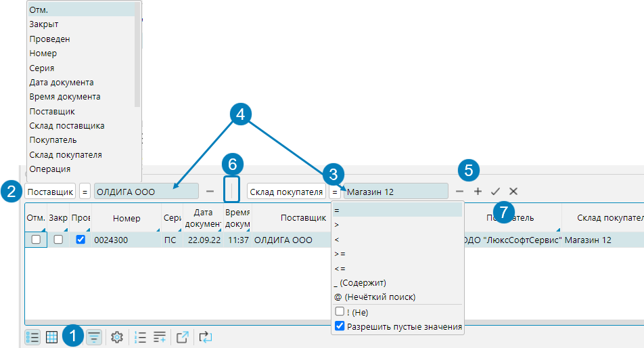Select _ (Содержит) operator
This screenshot has width=644, height=348.
tap(398, 283)
